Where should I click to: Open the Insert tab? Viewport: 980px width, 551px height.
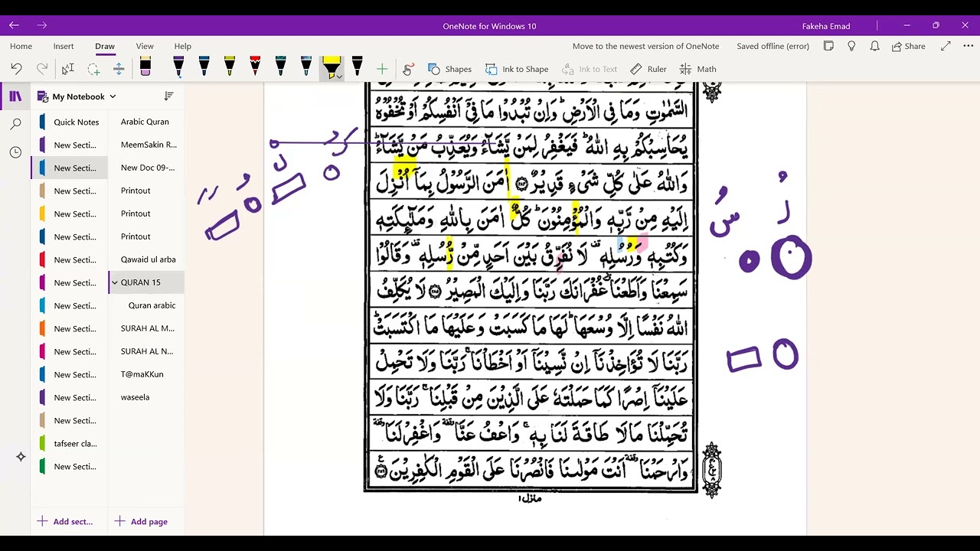pos(64,46)
